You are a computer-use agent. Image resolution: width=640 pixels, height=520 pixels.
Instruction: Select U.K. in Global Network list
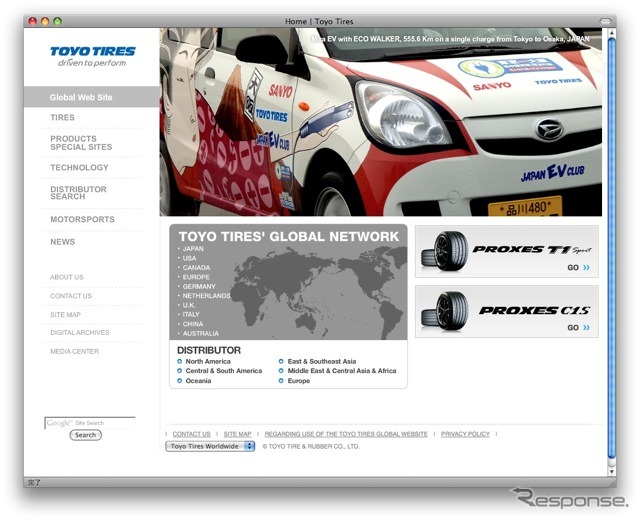coord(189,305)
